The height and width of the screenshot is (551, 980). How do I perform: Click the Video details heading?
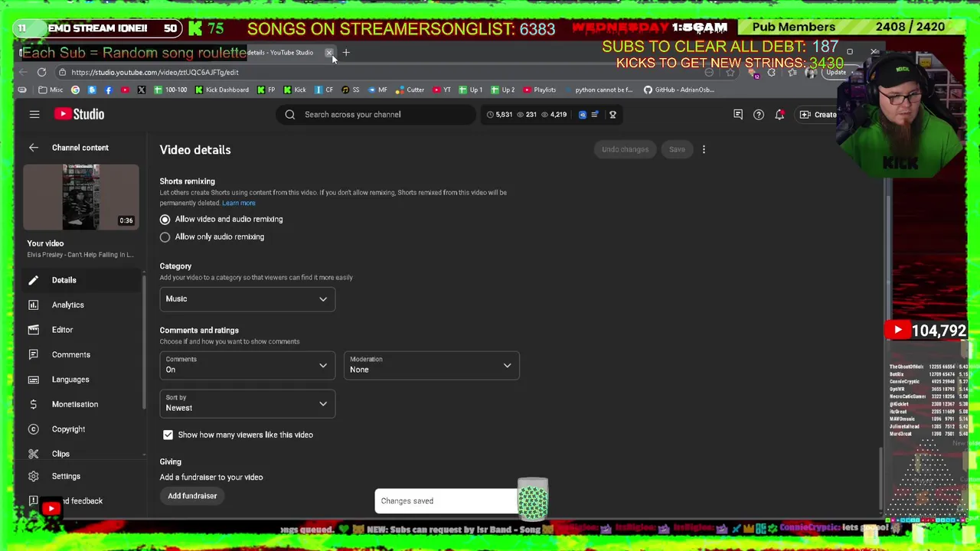point(195,150)
